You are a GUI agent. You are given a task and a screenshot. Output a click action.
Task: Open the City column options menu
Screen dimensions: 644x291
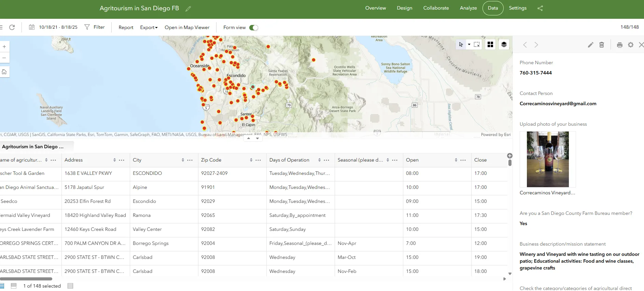[190, 160]
